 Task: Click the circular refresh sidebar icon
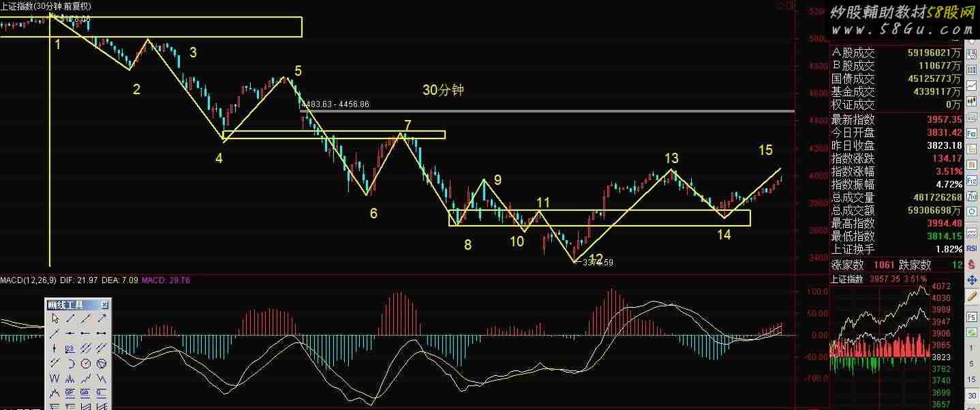point(970,211)
